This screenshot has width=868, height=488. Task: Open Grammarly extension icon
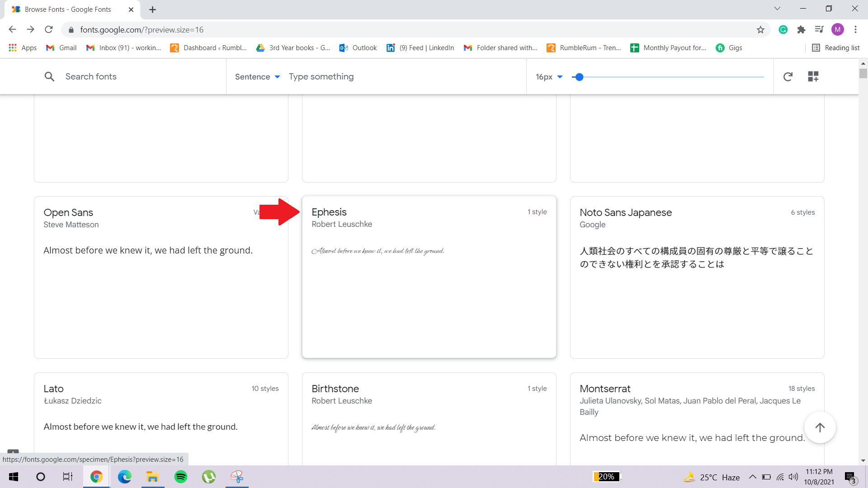click(783, 30)
